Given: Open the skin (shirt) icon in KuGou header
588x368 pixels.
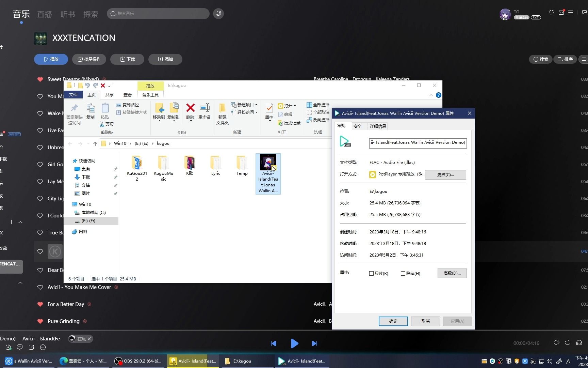Looking at the screenshot, I should click(x=552, y=13).
